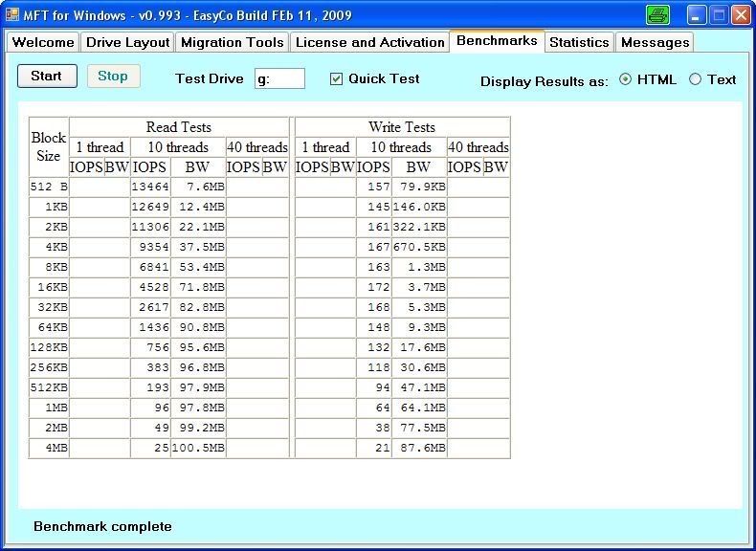756x551 pixels.
Task: Toggle the Quick Test checkbox
Action: click(x=336, y=79)
